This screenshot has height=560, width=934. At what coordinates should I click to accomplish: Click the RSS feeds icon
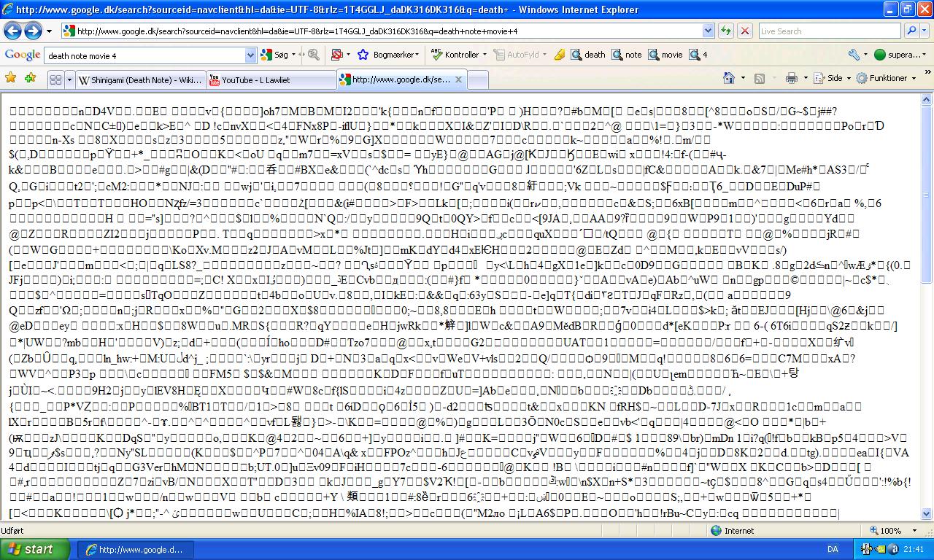click(759, 78)
